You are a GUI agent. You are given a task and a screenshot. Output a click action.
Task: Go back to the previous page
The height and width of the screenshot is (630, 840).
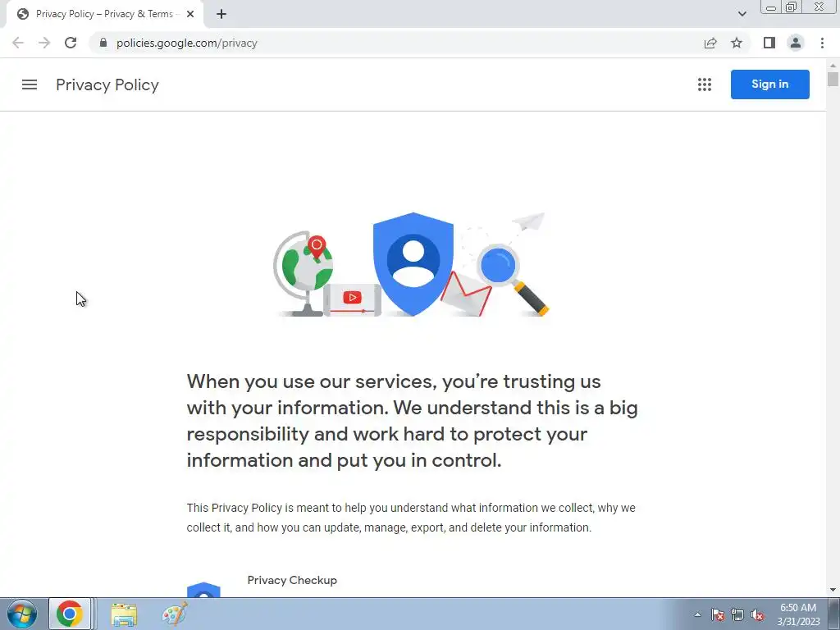[x=18, y=43]
